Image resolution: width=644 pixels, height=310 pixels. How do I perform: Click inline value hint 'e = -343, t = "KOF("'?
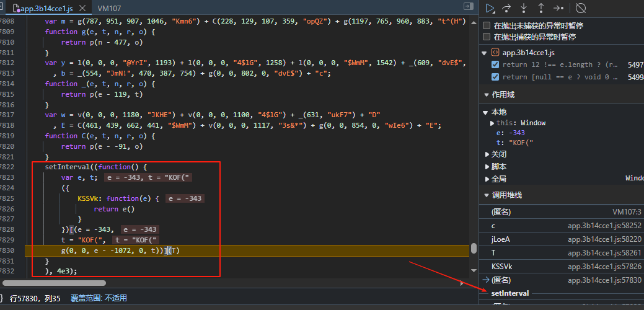[148, 177]
